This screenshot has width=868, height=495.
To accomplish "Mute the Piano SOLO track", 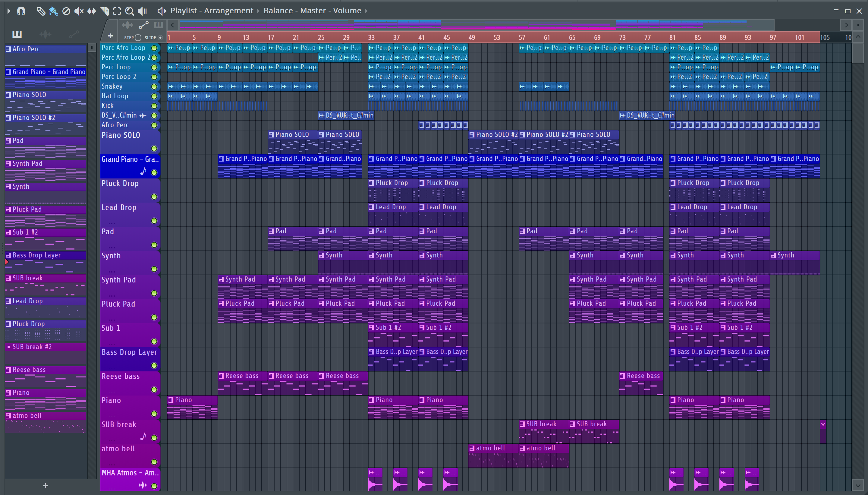I will click(154, 149).
